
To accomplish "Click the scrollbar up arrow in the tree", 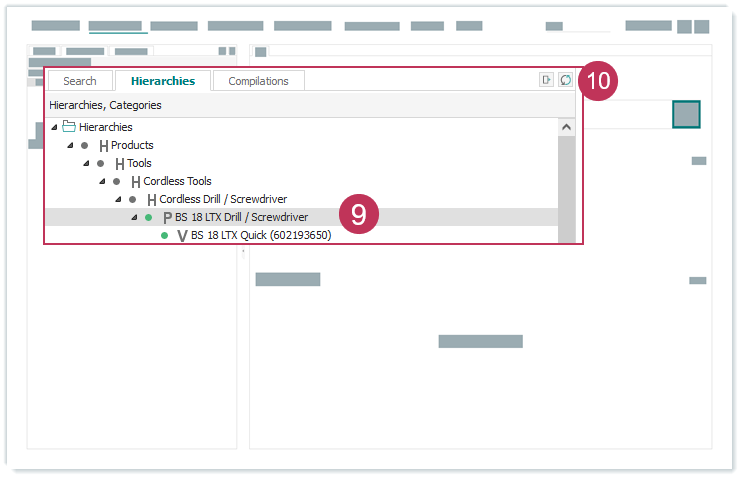I will click(566, 127).
